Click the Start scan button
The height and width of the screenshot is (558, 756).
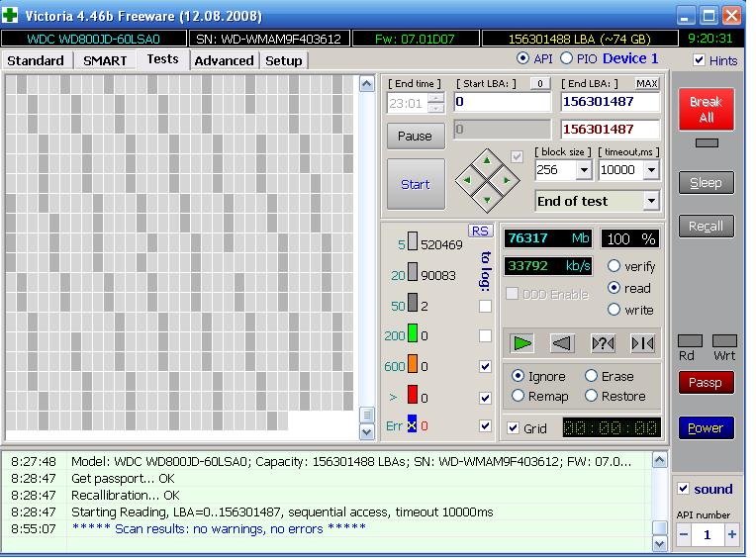(416, 184)
